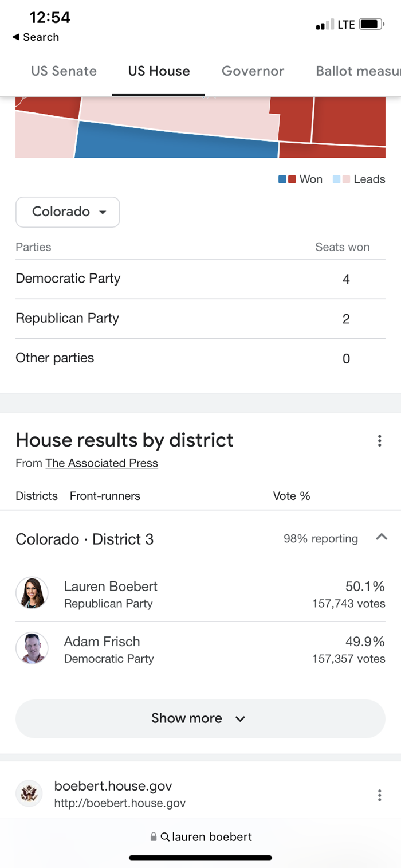Tap the padlock icon in address bar
Image resolution: width=401 pixels, height=868 pixels.
154,837
